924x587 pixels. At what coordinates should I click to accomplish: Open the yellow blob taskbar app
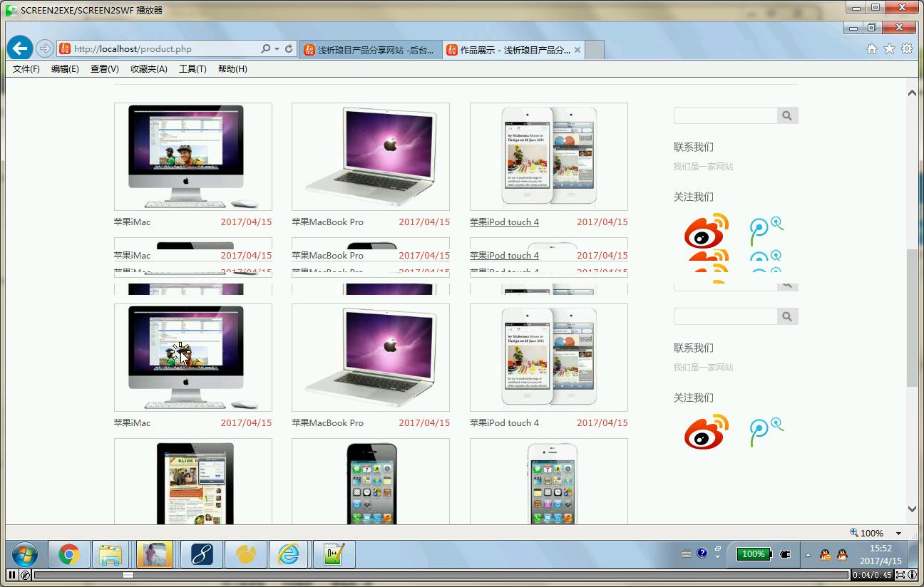pyautogui.click(x=246, y=554)
